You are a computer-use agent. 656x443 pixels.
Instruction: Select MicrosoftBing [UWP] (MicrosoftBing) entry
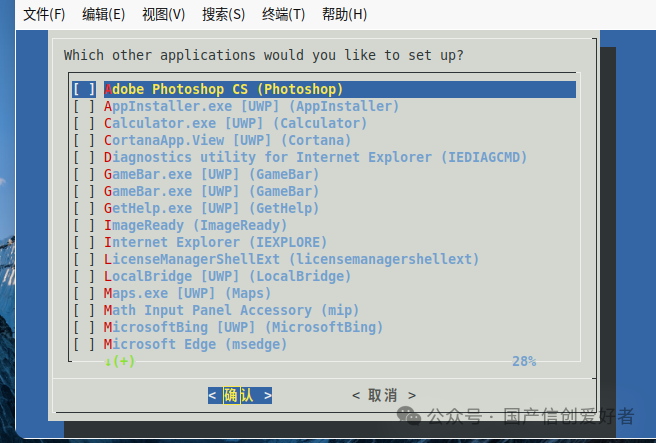click(x=243, y=327)
